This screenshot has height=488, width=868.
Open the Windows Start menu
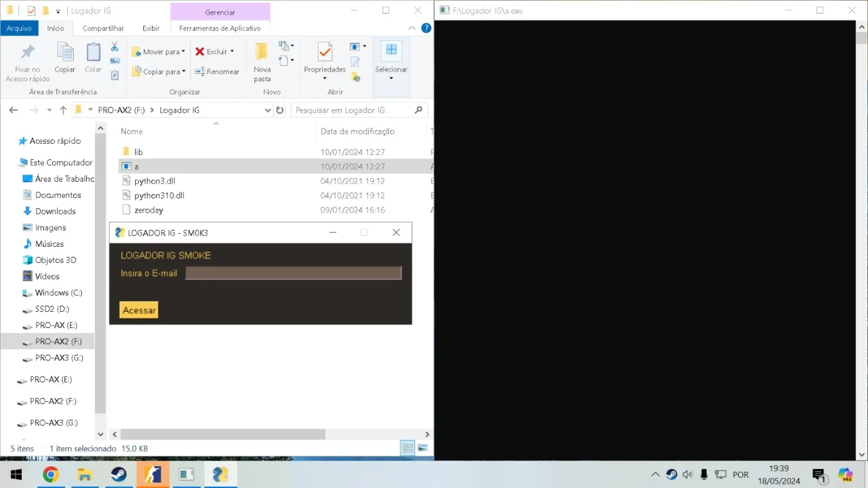(x=17, y=475)
